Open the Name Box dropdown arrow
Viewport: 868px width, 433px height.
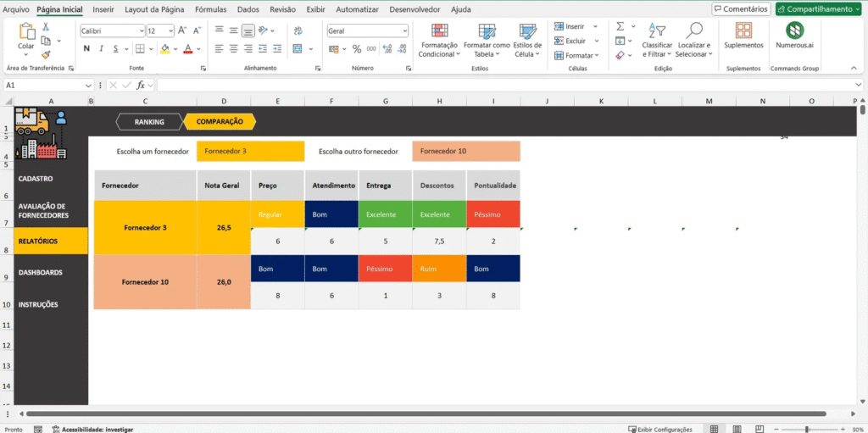88,86
